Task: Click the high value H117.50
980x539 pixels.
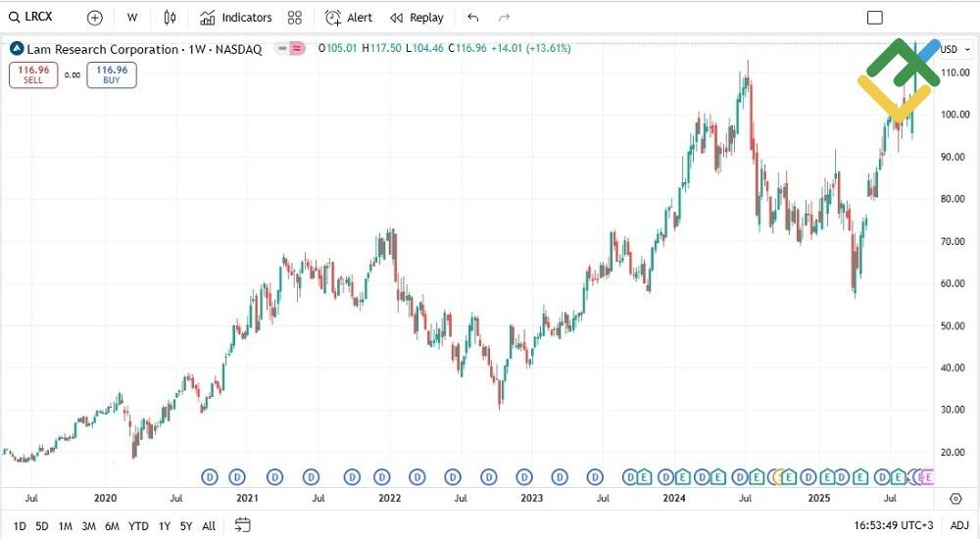Action: click(382, 48)
